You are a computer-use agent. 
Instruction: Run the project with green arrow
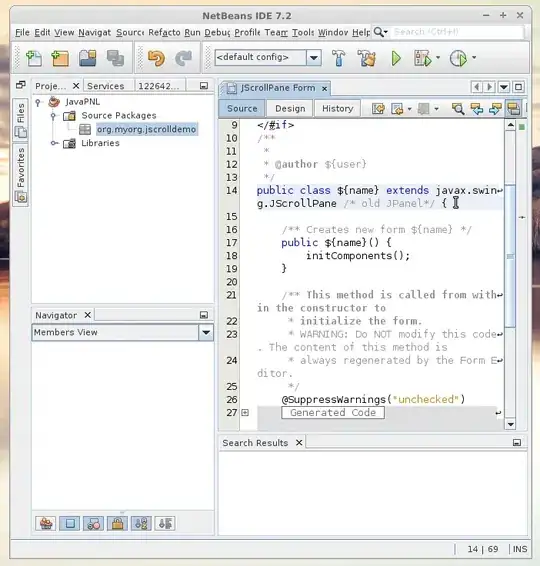tap(396, 58)
